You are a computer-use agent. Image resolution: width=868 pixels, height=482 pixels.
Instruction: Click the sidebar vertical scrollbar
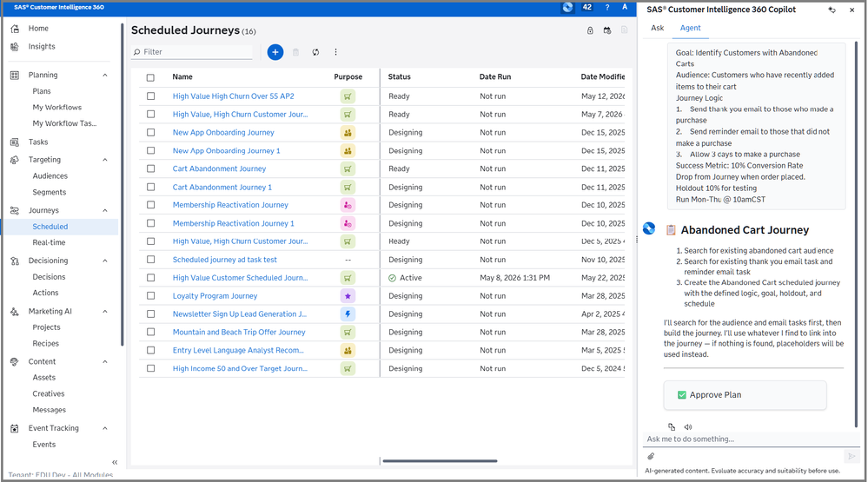point(122,185)
